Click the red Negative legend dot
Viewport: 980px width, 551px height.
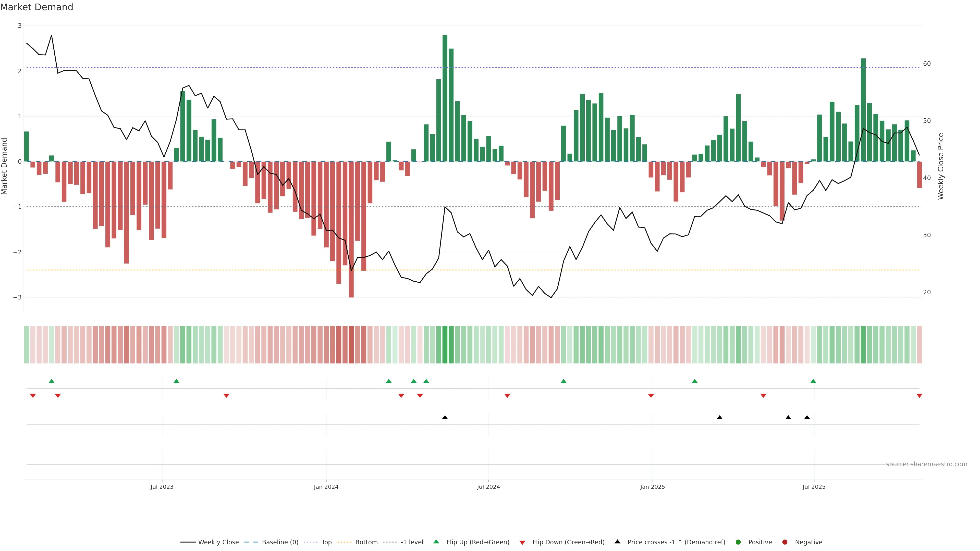click(x=785, y=542)
